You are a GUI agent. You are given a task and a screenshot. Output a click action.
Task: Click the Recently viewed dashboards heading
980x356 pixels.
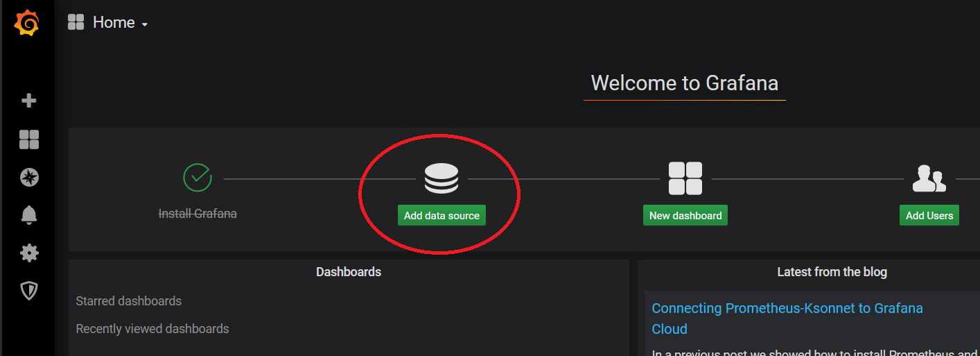[152, 328]
